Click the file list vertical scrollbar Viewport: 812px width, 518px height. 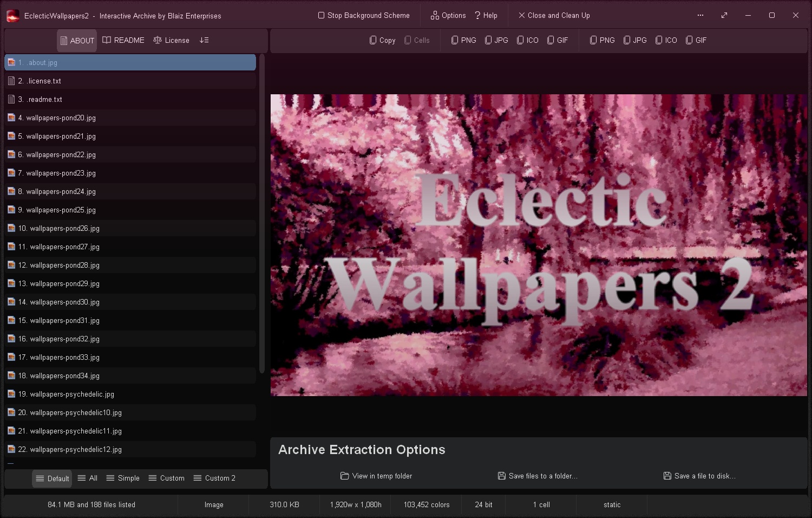(x=262, y=213)
